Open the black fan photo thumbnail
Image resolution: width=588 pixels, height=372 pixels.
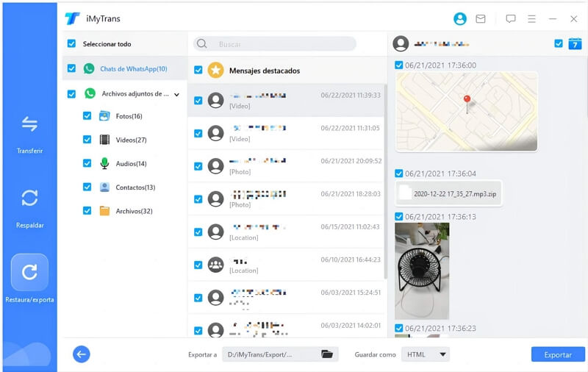click(x=422, y=271)
